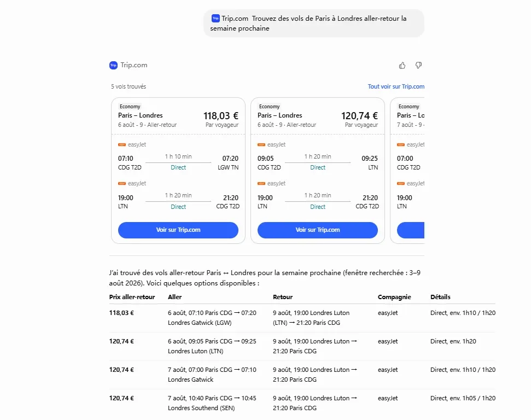Click '5 vols trouvés' text
This screenshot has height=420, width=531.
pyautogui.click(x=129, y=86)
